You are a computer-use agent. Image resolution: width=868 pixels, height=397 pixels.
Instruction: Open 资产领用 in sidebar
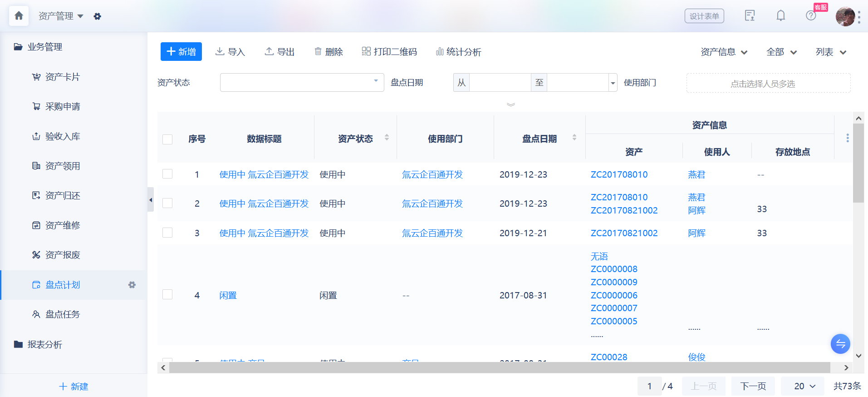(x=63, y=166)
